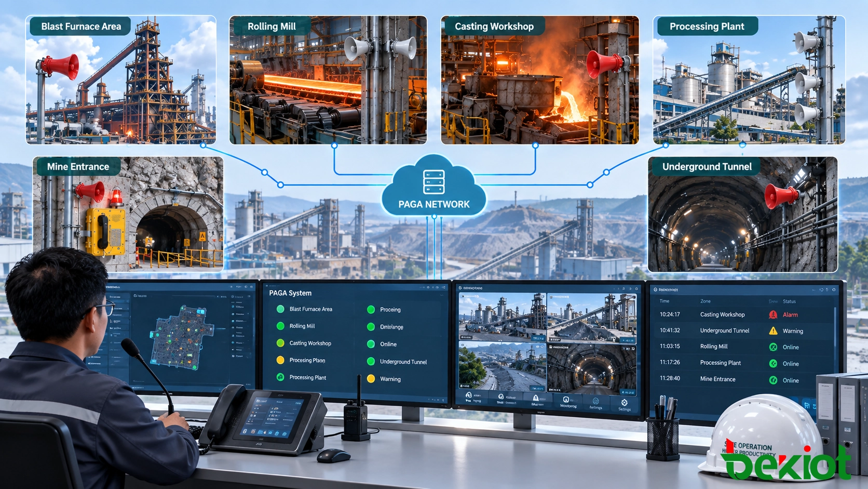Click Blast Furnace Area text in PAGA System list

(x=311, y=309)
